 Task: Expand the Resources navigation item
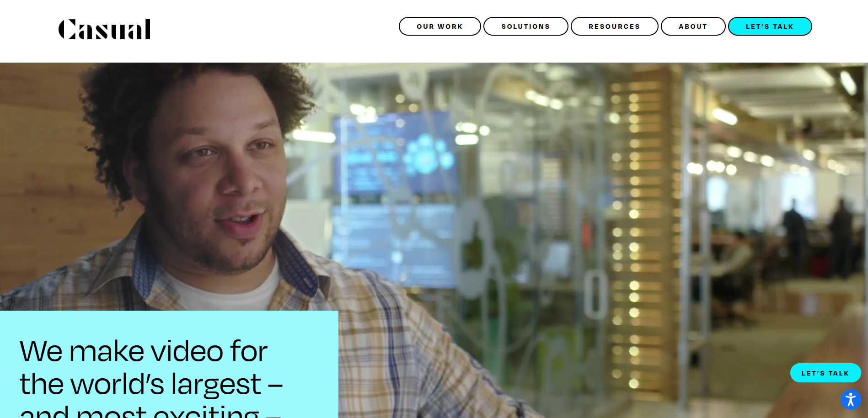coord(614,26)
